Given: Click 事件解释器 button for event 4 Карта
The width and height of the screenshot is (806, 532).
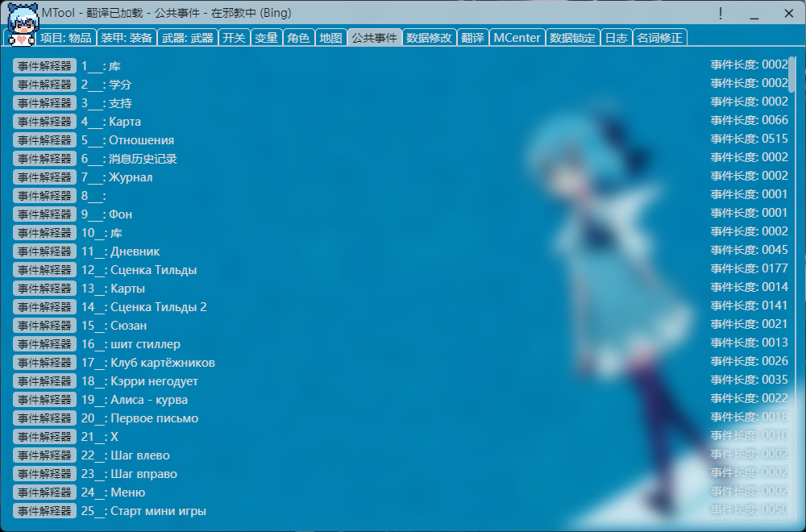Looking at the screenshot, I should (44, 122).
